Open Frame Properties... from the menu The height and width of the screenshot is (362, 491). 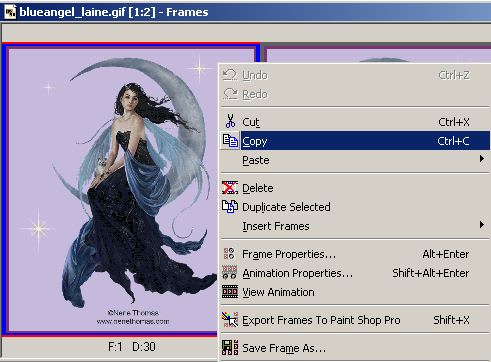[355, 254]
